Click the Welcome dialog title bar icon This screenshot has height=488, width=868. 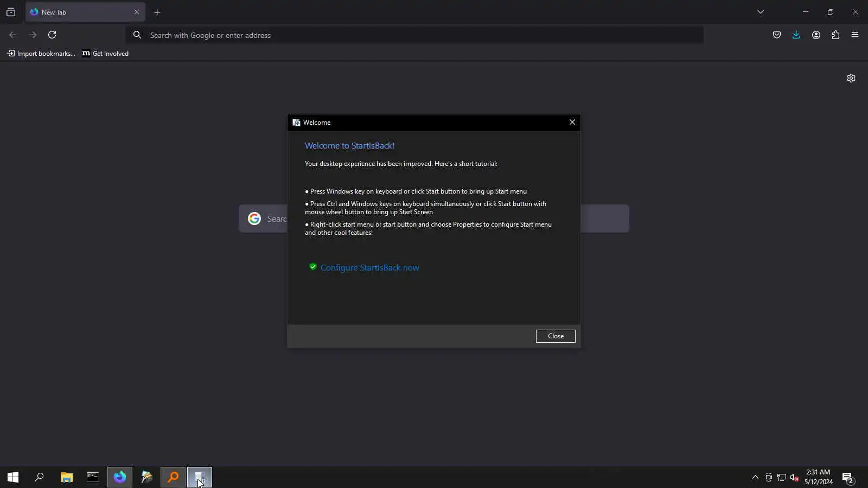296,123
